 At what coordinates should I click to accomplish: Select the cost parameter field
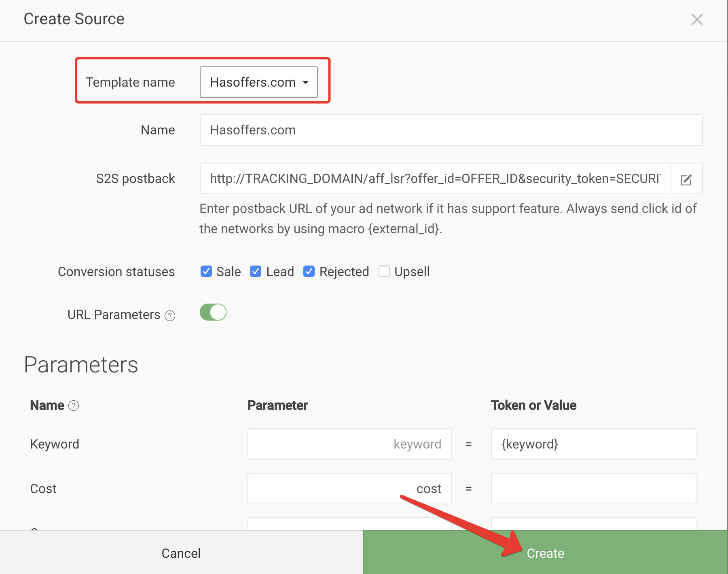coord(349,489)
